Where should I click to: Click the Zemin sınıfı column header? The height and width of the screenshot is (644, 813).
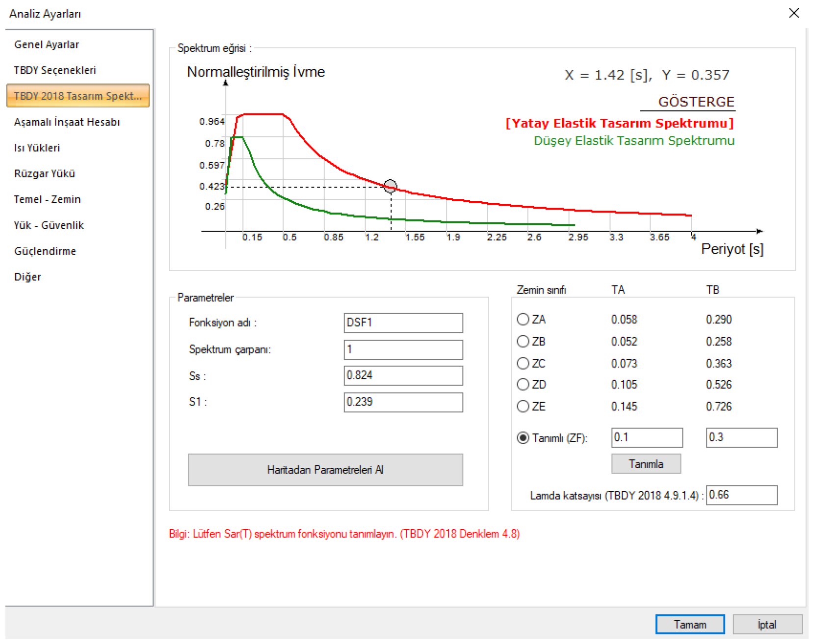pyautogui.click(x=541, y=290)
